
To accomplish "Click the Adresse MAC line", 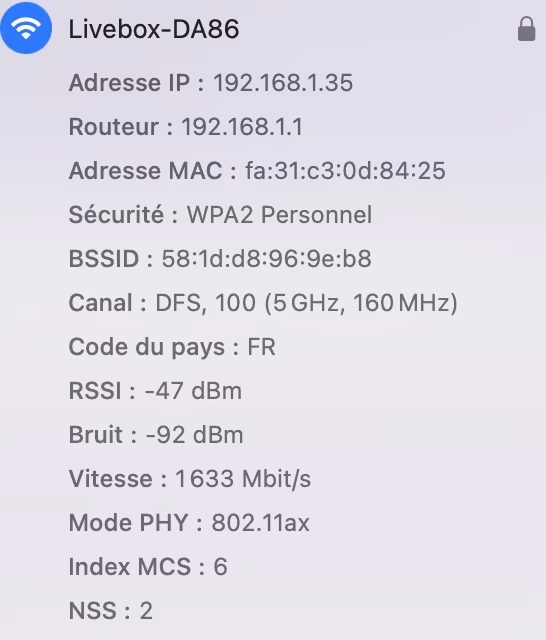I will point(257,171).
